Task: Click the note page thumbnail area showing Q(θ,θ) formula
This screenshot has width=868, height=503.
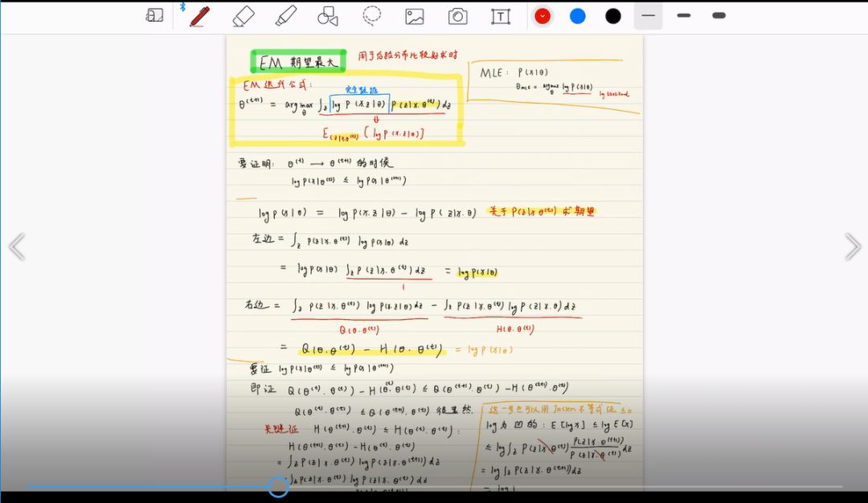Action: (371, 350)
